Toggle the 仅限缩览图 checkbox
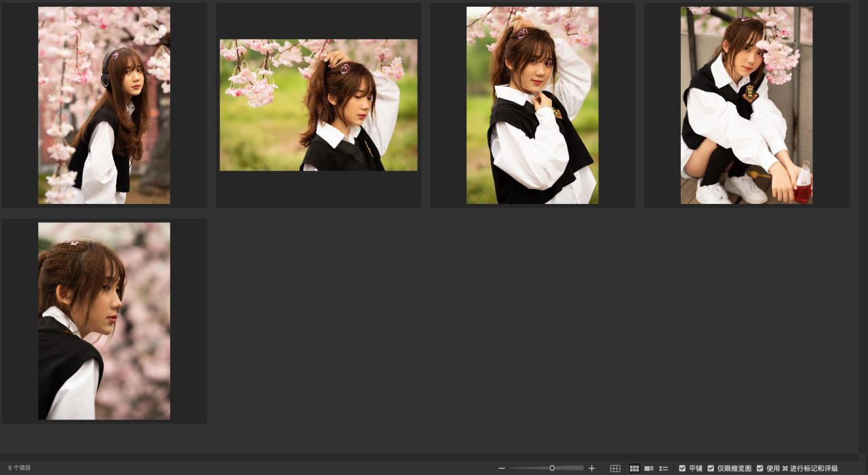Screen dimensions: 868x475 (711, 468)
